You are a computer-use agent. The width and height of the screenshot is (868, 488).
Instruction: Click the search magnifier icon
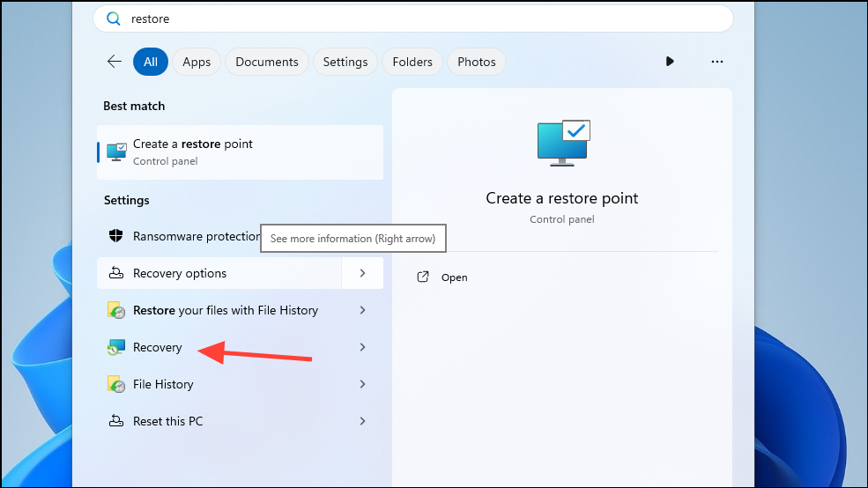click(x=114, y=18)
